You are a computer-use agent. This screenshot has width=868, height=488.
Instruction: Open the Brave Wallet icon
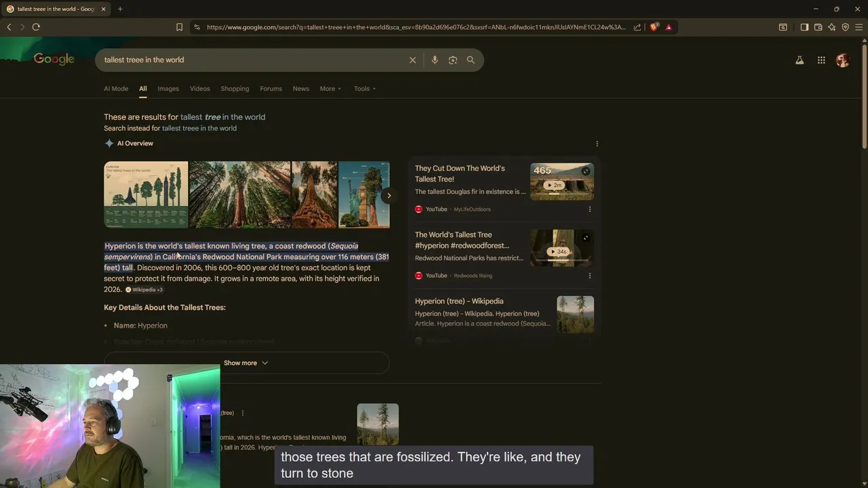pos(818,27)
